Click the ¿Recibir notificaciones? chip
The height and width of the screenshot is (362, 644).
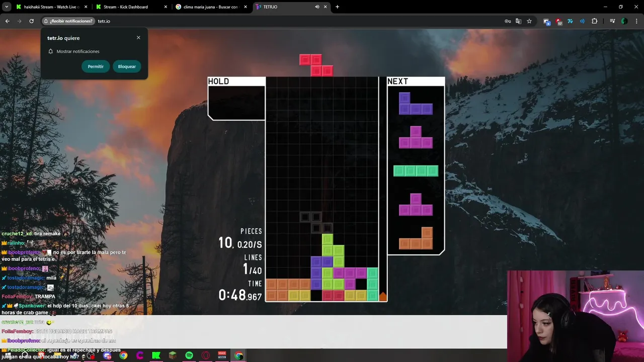coord(68,21)
